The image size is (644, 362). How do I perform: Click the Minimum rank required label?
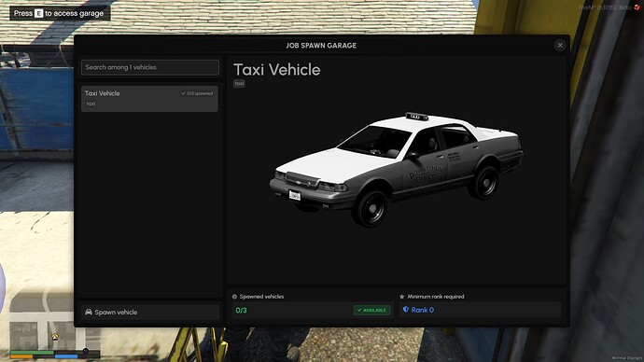point(436,297)
